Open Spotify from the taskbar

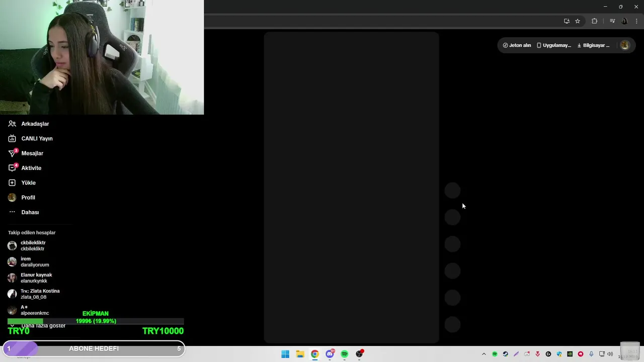point(344,354)
